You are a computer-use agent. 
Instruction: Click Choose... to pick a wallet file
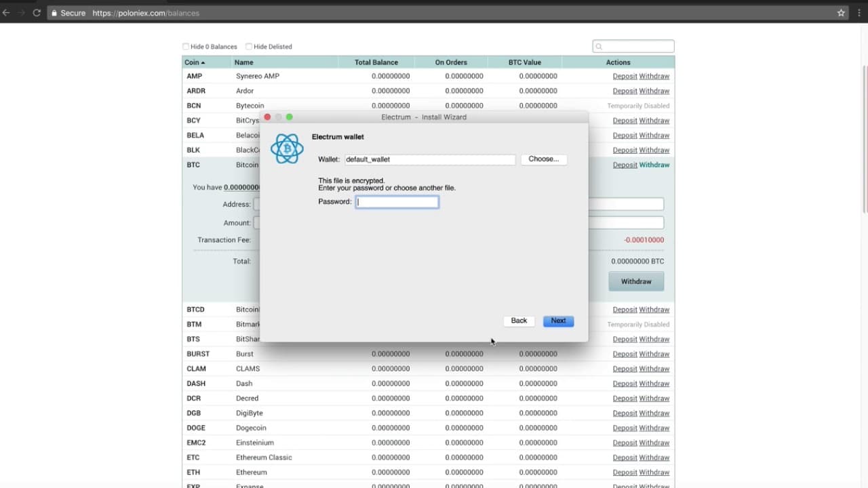click(x=544, y=159)
